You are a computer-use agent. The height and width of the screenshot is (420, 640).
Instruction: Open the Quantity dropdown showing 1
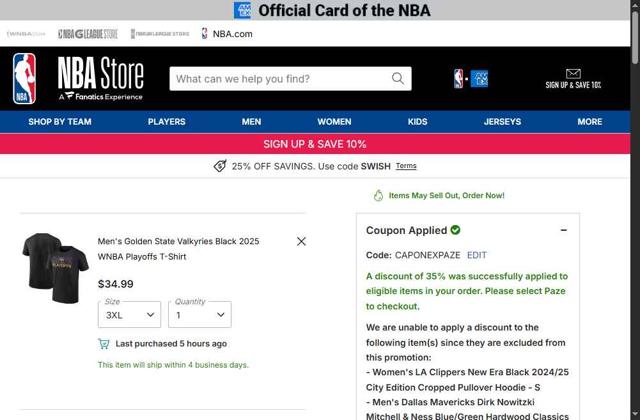pos(200,314)
